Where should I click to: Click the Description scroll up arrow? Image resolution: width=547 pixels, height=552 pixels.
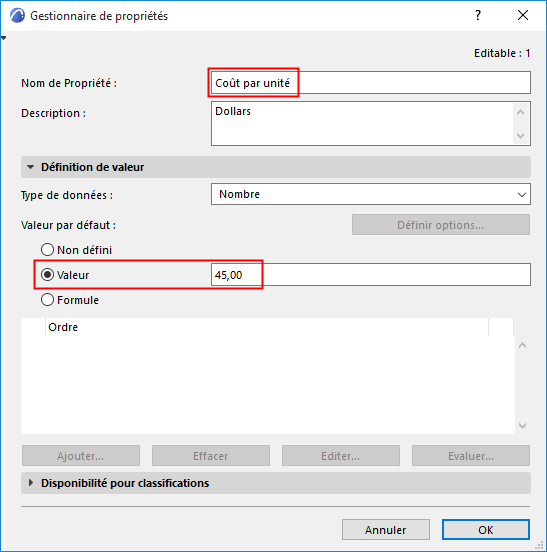click(x=521, y=112)
